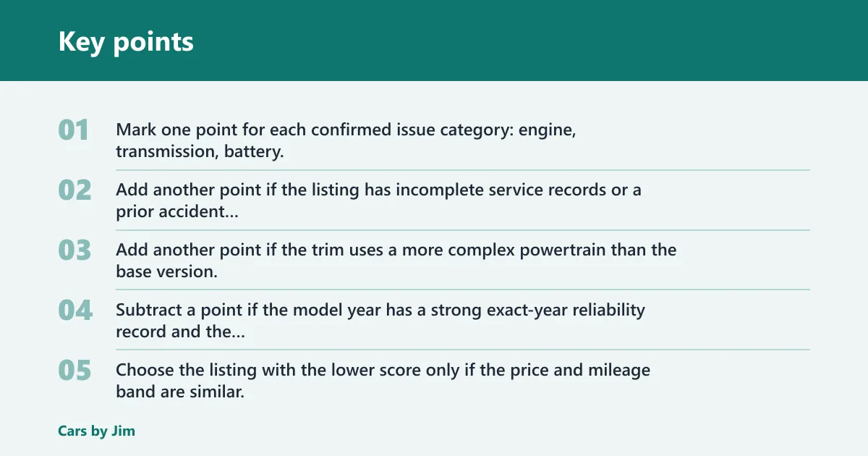Click the complex powertrain point text
The image size is (868, 456).
click(x=396, y=261)
